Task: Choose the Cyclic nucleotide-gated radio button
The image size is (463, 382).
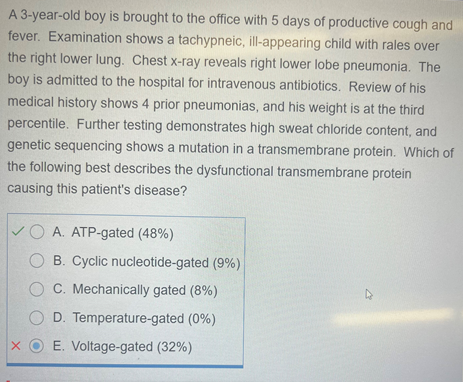Action: point(37,261)
